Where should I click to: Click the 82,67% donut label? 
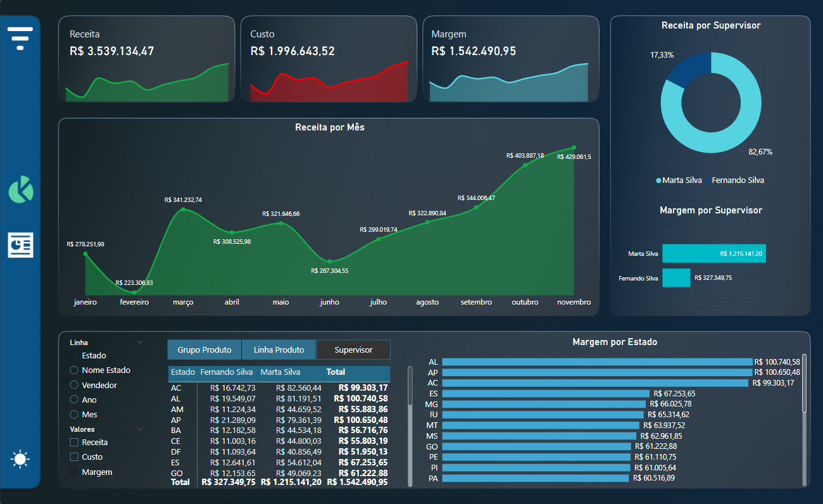(x=760, y=152)
